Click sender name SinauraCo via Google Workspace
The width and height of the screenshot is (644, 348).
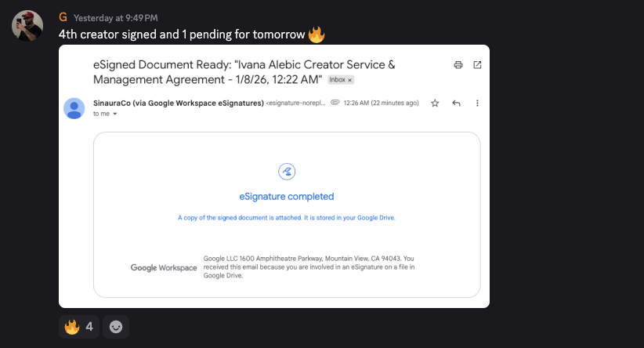[x=179, y=103]
